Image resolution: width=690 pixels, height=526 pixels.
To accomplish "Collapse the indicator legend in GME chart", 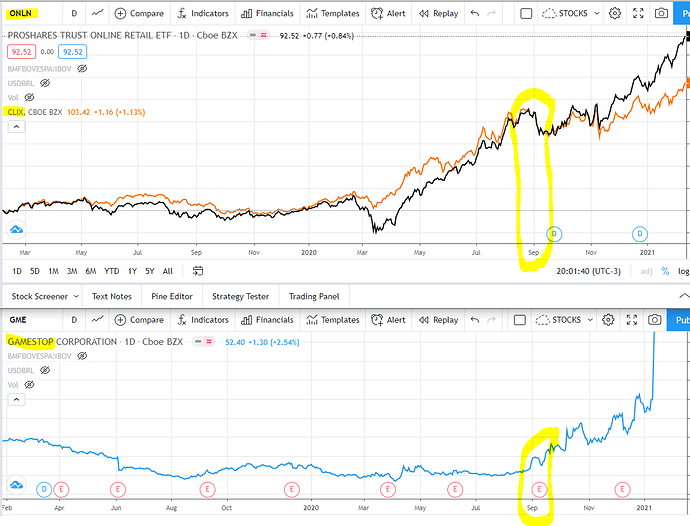I will (16, 400).
